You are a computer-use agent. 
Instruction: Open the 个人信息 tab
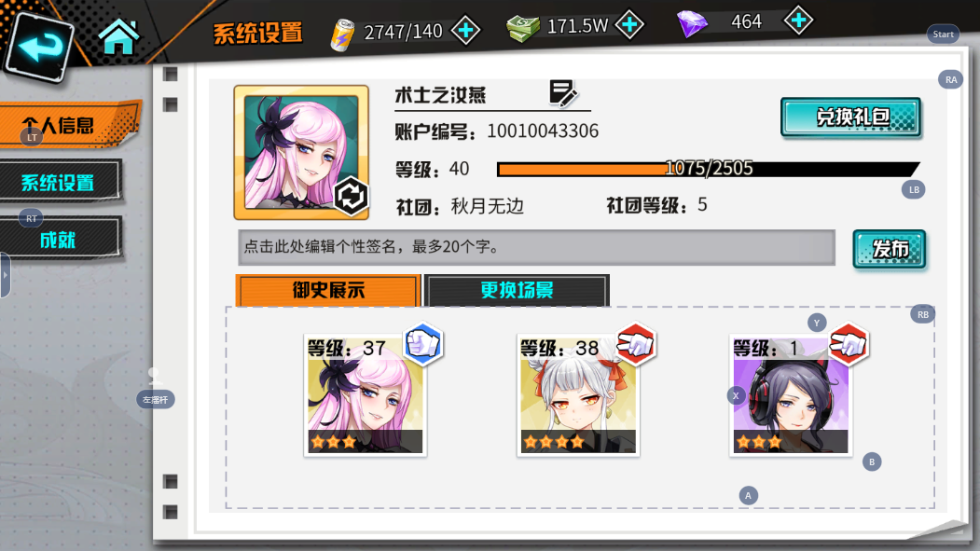(70, 125)
